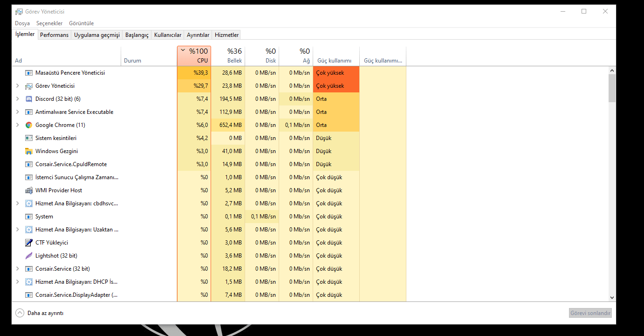The width and height of the screenshot is (644, 336).
Task: Expand the Google Chrome (11) process group
Action: click(18, 125)
